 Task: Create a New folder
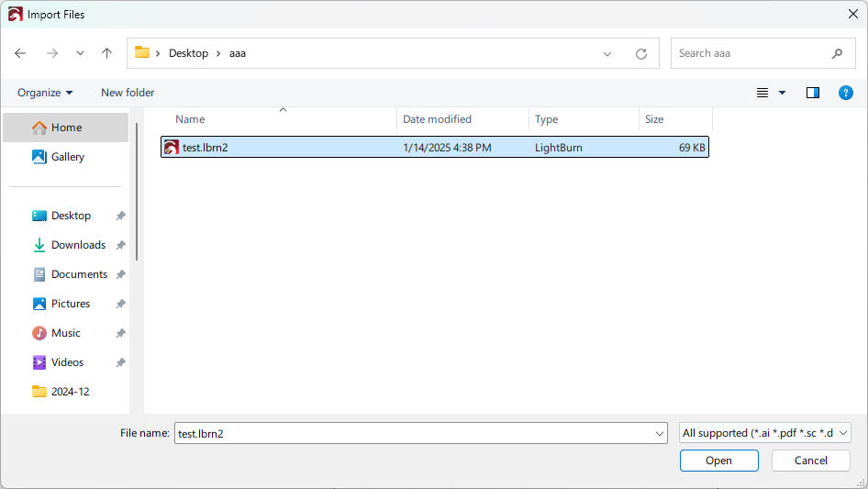tap(128, 93)
